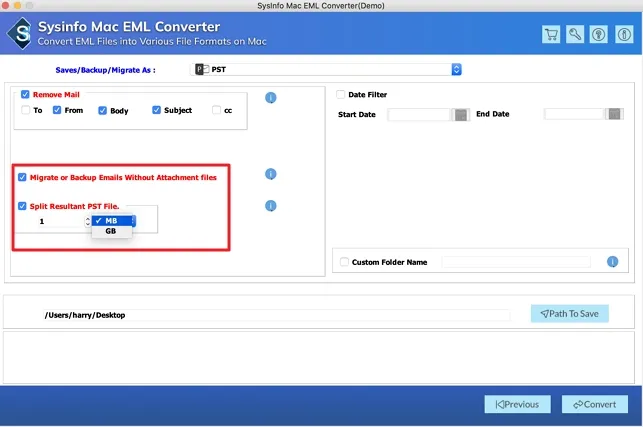Click the Path To Save button
This screenshot has height=427, width=643.
tap(569, 314)
